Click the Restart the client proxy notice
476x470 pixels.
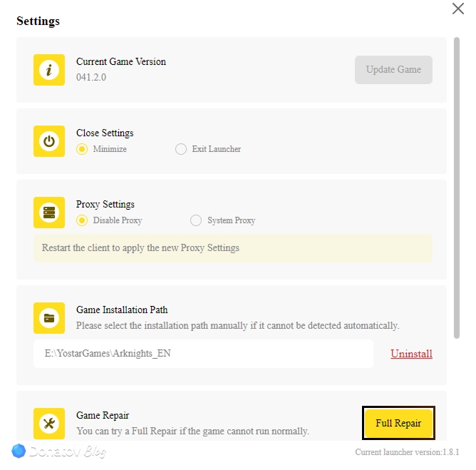232,248
